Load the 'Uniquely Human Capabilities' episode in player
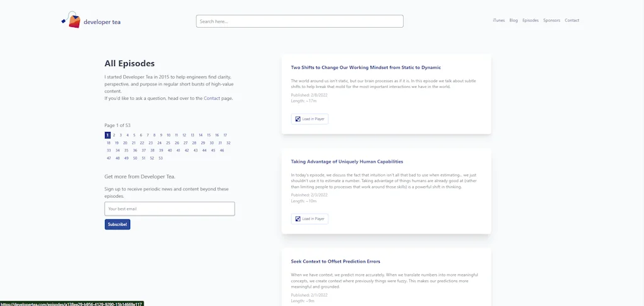 click(x=309, y=219)
